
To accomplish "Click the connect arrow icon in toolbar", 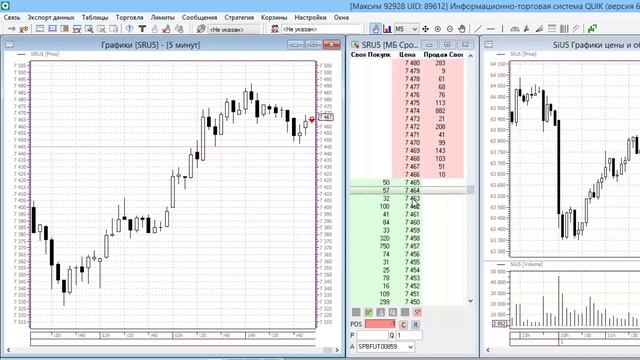I will [12, 29].
